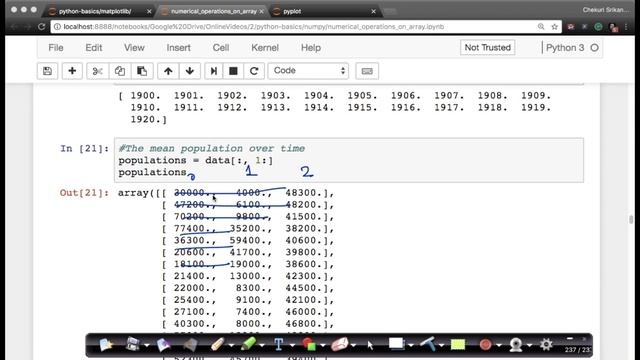Screen dimensions: 640x360
Task: Click the Out[21] prompt label
Action: click(x=84, y=193)
